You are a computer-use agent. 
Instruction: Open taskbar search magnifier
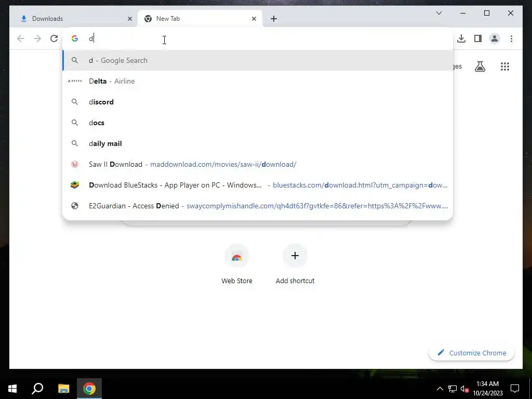(37, 389)
